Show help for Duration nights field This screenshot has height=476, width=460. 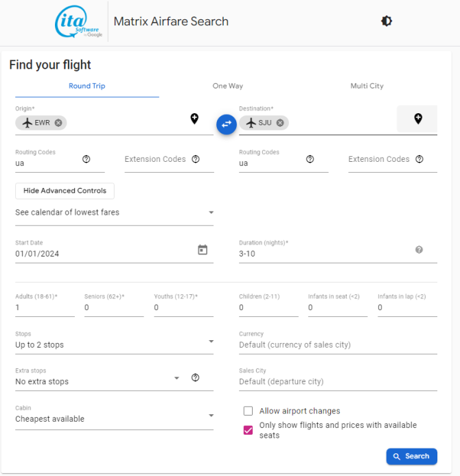coord(419,250)
